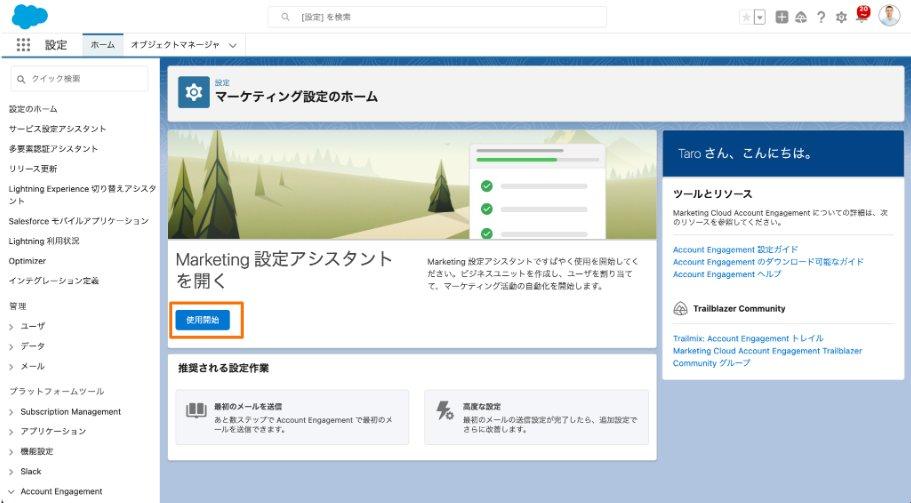911x503 pixels.
Task: Click the Trailblazer Community icon
Action: tap(680, 308)
